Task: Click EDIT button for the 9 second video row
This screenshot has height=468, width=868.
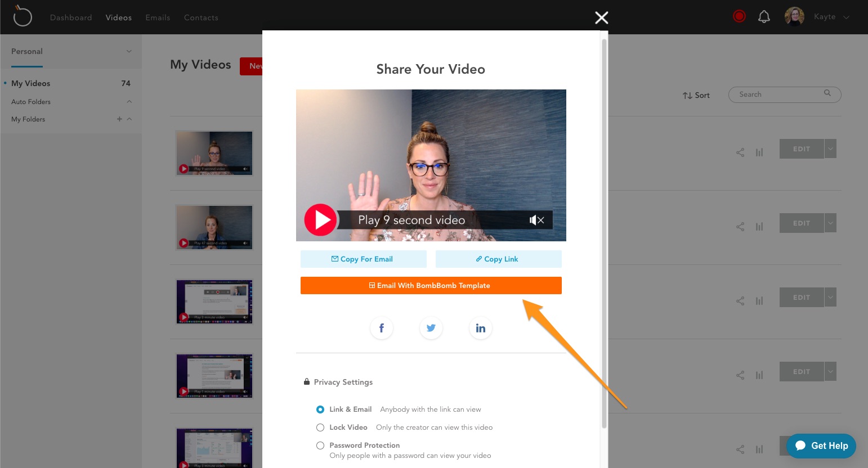Action: (x=802, y=149)
